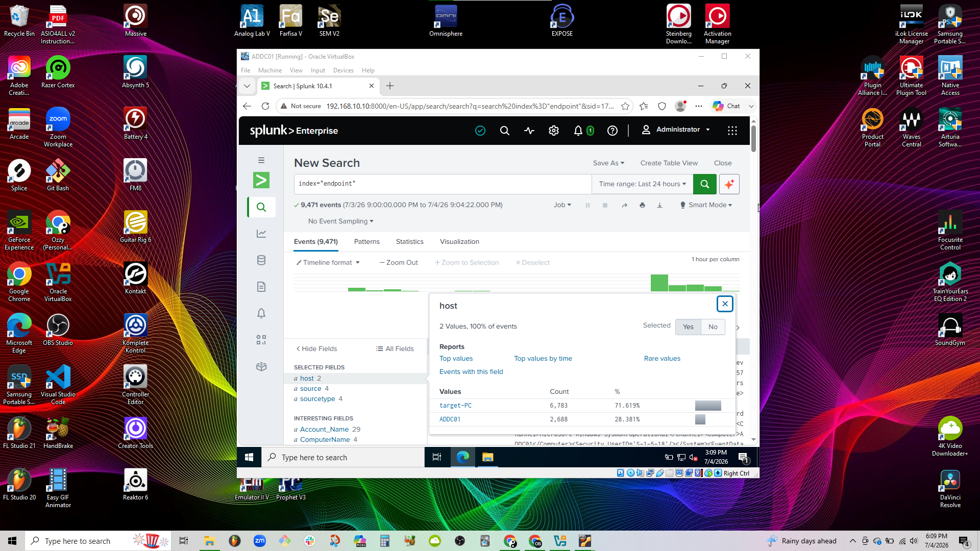Click the search query input field
Image resolution: width=980 pixels, height=551 pixels.
point(443,184)
